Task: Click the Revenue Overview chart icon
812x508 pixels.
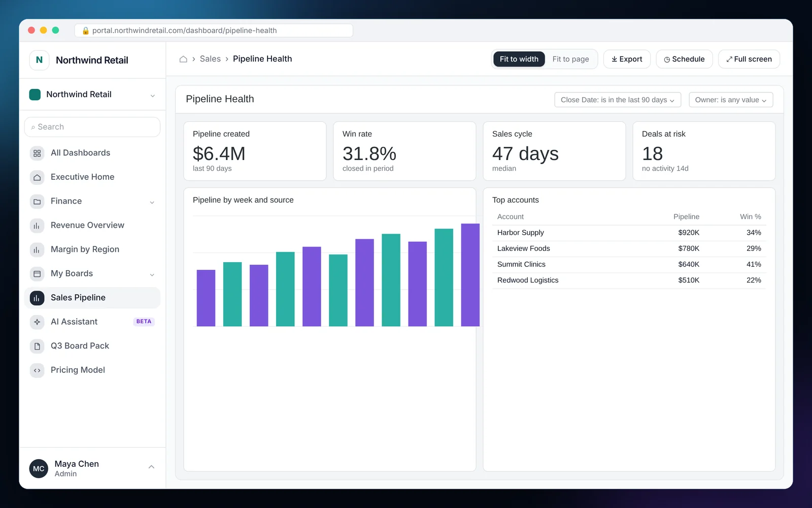Action: (x=37, y=226)
